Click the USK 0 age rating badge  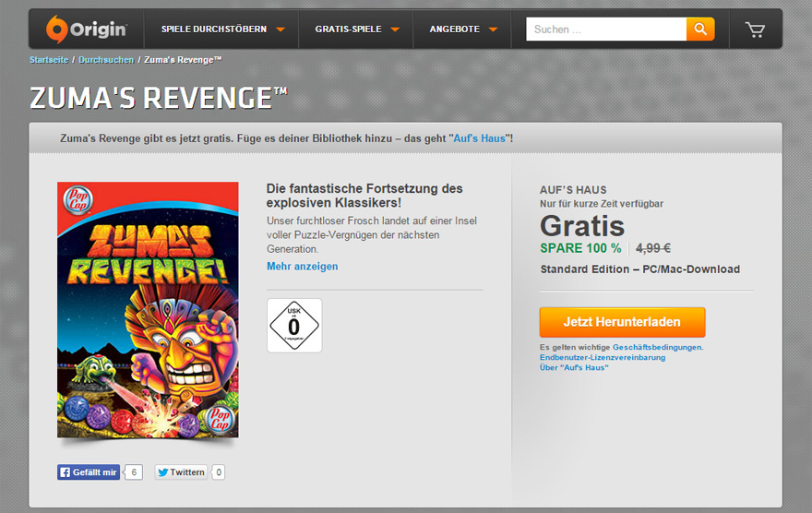[x=294, y=326]
